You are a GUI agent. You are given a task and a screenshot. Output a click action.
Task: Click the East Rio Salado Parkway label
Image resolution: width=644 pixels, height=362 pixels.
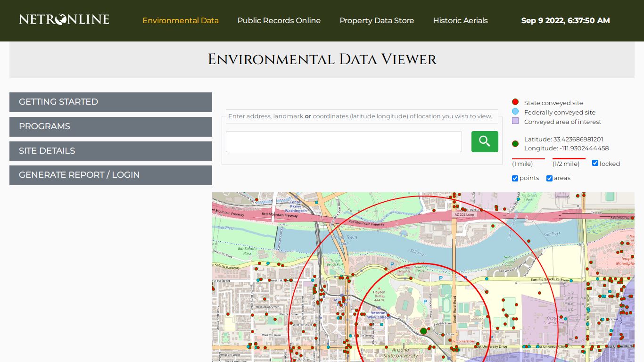pyautogui.click(x=550, y=280)
